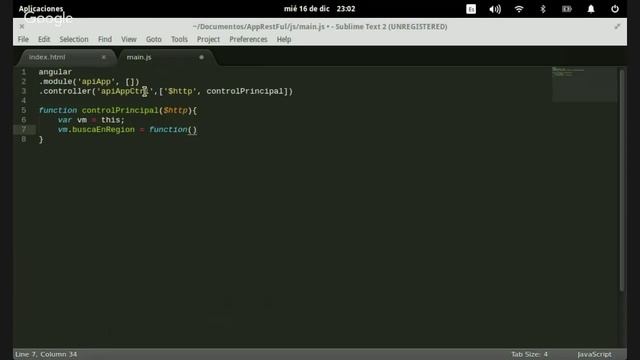Click 'buscaEnRegion' on line 7
Viewport: 640px width, 360px height.
[103, 129]
